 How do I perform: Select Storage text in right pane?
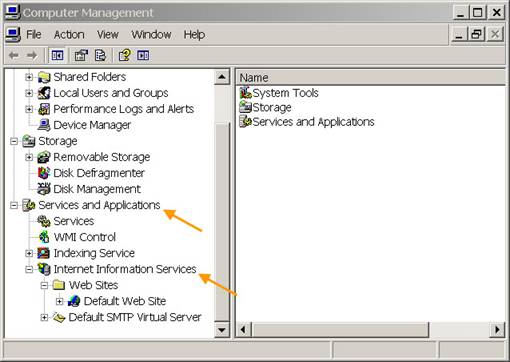coord(272,107)
